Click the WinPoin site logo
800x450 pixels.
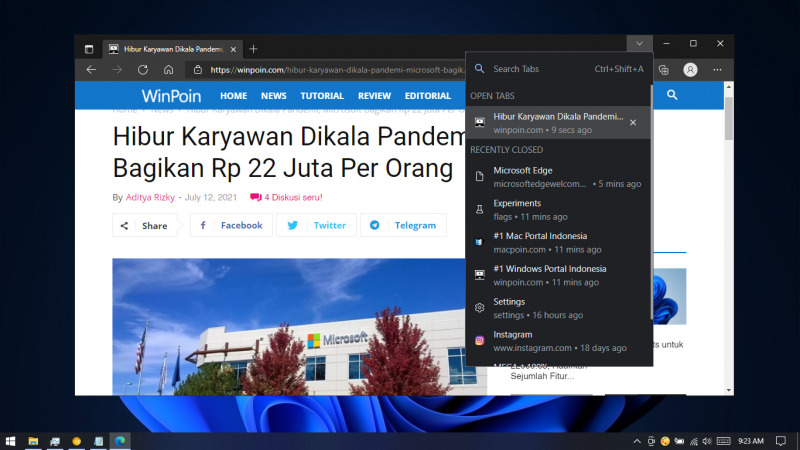point(171,95)
